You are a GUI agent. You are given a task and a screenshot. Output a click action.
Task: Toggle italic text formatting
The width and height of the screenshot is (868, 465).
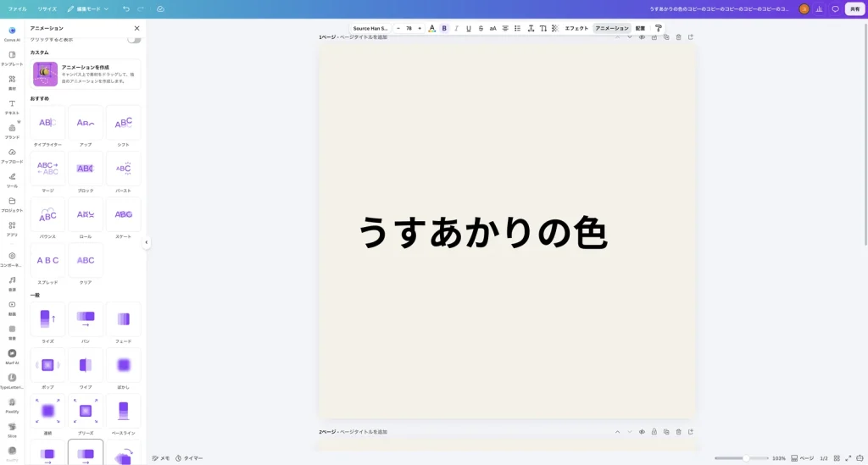456,28
